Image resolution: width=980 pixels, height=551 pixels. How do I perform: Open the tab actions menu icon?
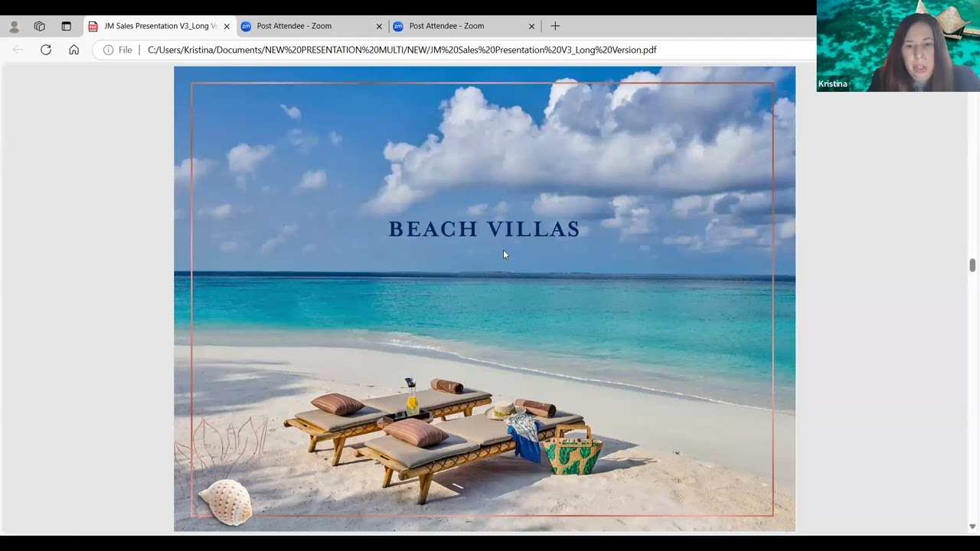tap(66, 26)
